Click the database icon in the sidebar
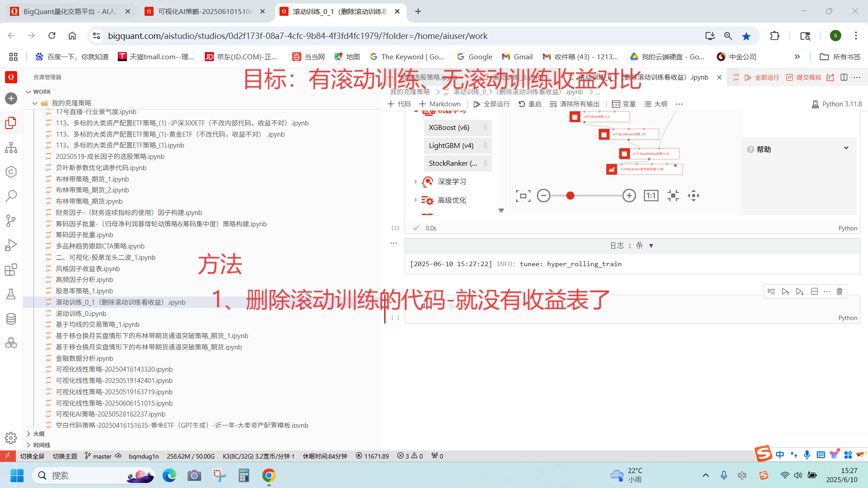The image size is (868, 488). 11,319
